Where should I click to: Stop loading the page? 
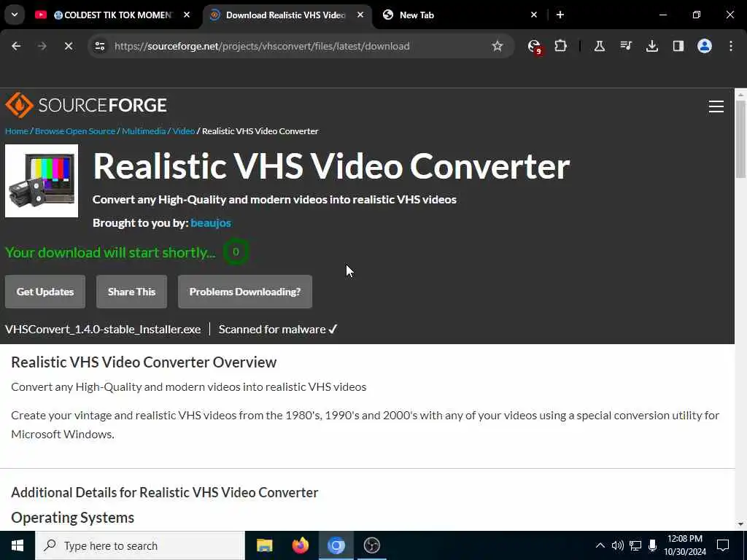(68, 46)
